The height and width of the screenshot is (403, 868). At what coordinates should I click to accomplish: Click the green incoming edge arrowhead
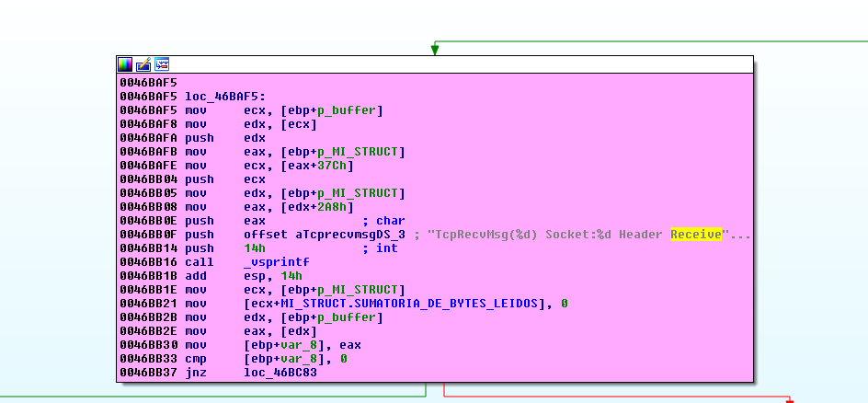[x=435, y=50]
